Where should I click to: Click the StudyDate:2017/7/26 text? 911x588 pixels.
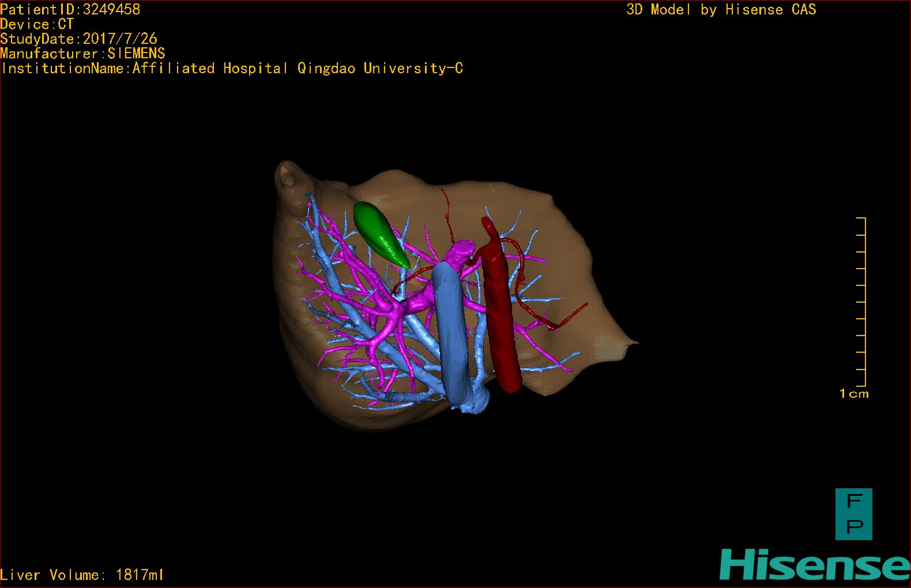[x=79, y=39]
